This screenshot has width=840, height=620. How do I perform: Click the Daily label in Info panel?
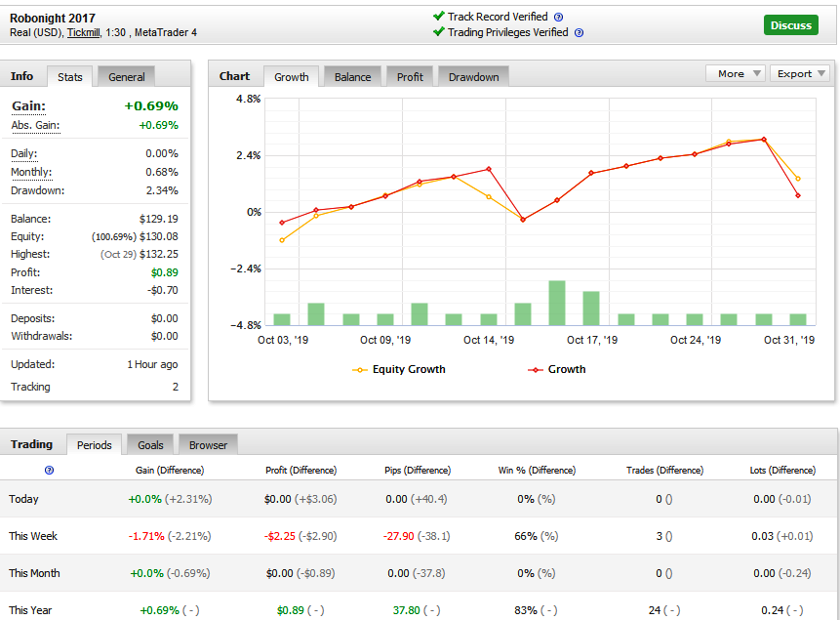(x=24, y=153)
